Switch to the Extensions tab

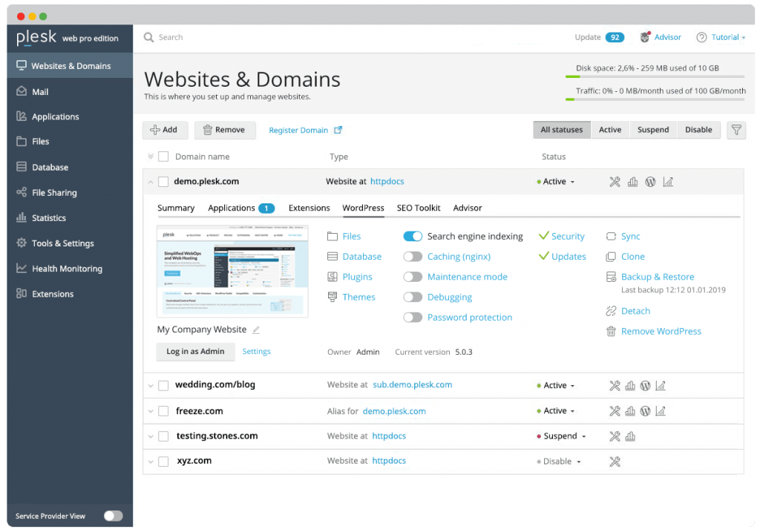click(309, 208)
